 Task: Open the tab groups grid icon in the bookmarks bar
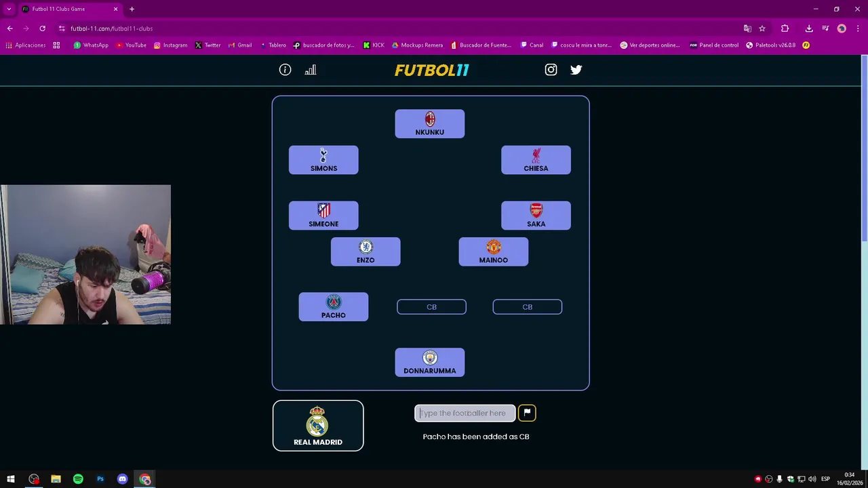(56, 45)
